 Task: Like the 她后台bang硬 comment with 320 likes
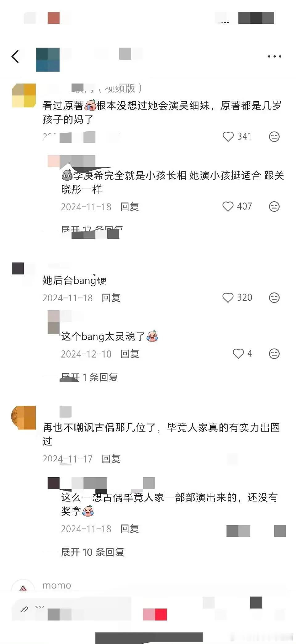pyautogui.click(x=228, y=298)
